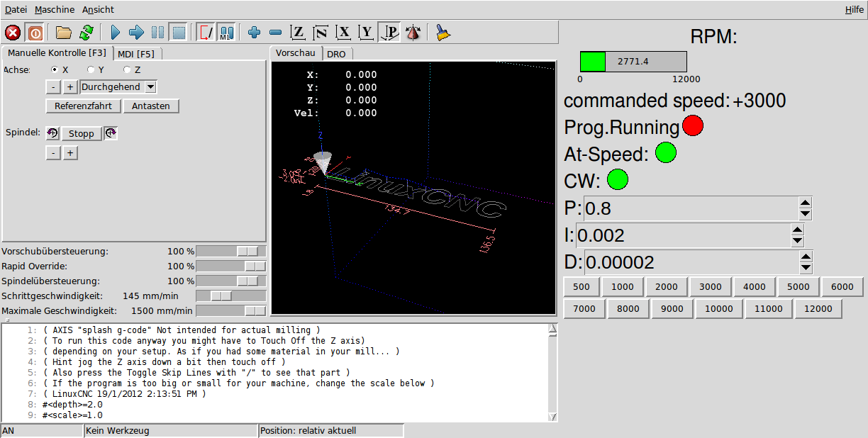Jog negative with minus button beside Durchgehend
Viewport: 868px width, 438px height.
pos(53,87)
